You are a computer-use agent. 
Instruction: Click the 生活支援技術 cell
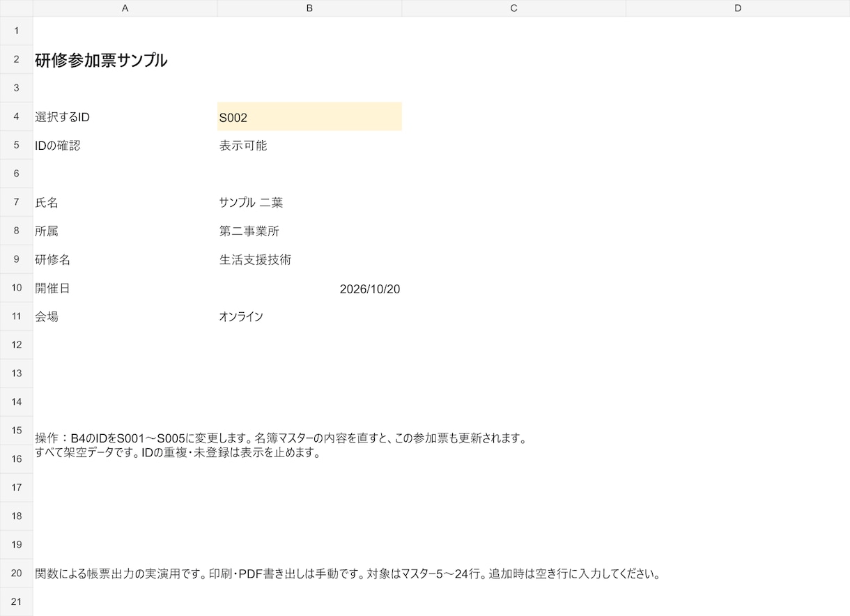pyautogui.click(x=309, y=259)
